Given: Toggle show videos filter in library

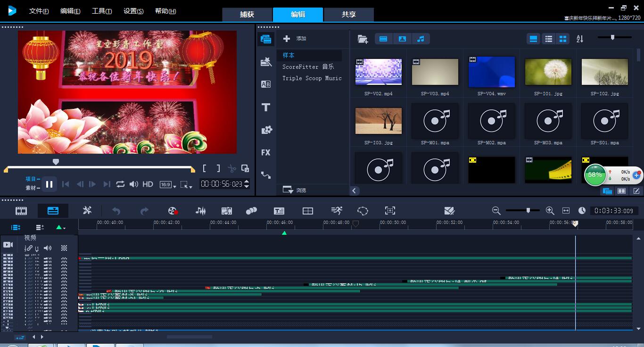Looking at the screenshot, I should click(x=383, y=39).
